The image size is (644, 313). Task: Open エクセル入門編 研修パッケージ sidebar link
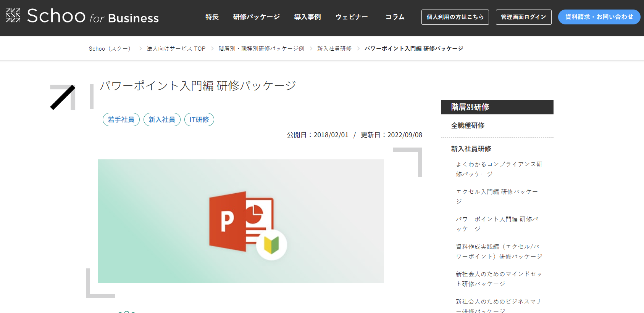497,196
